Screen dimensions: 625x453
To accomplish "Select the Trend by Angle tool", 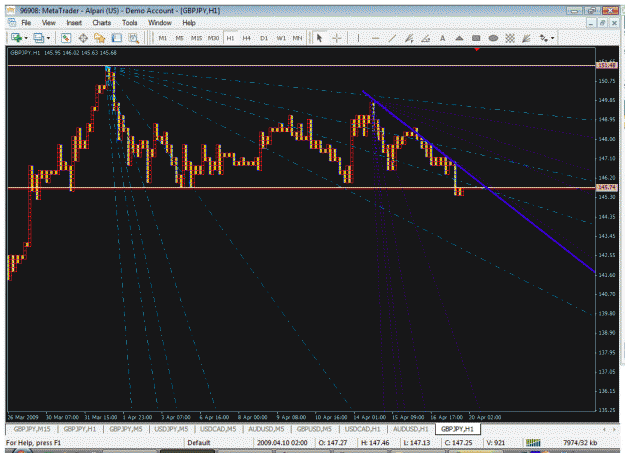I will coord(426,38).
